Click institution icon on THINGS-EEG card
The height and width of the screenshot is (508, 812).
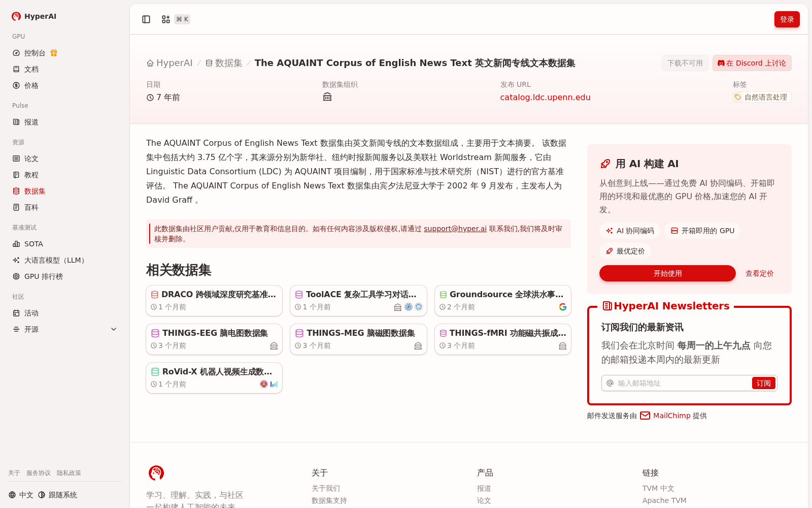point(274,346)
